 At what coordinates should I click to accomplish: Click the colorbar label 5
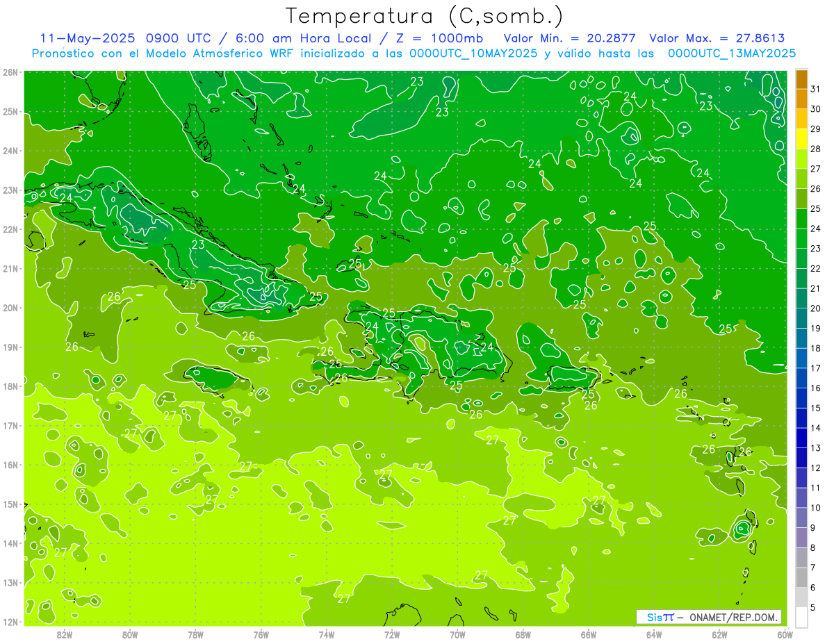pyautogui.click(x=813, y=608)
